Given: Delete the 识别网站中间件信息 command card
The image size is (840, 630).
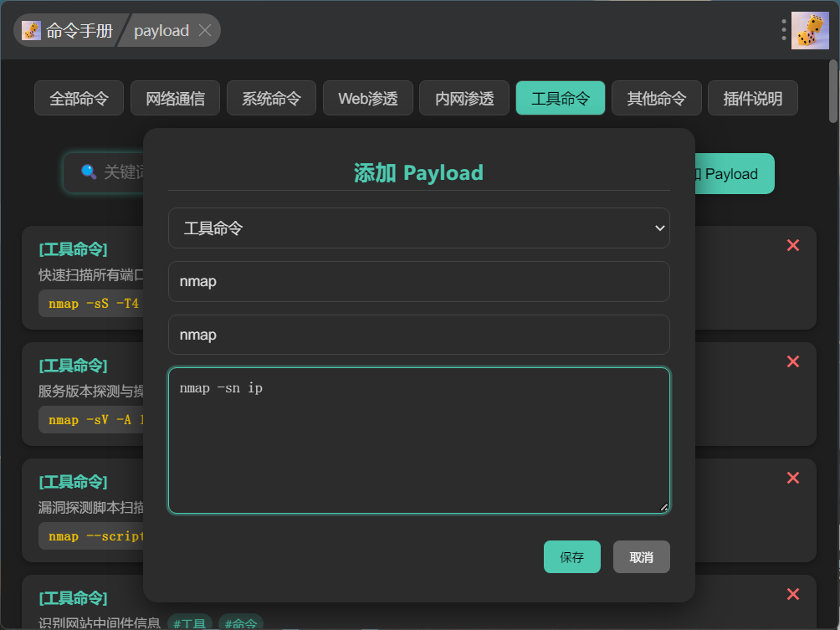Looking at the screenshot, I should (x=793, y=594).
